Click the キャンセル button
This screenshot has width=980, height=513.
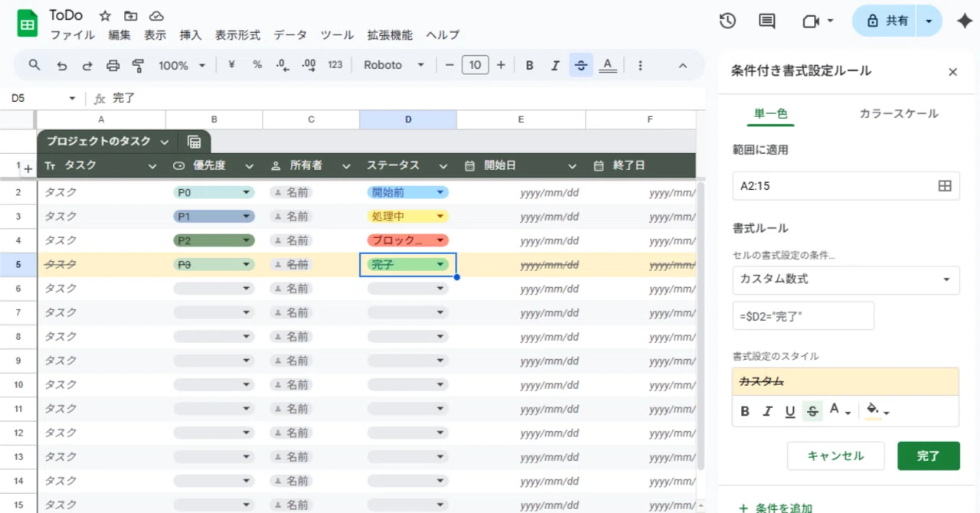click(835, 456)
